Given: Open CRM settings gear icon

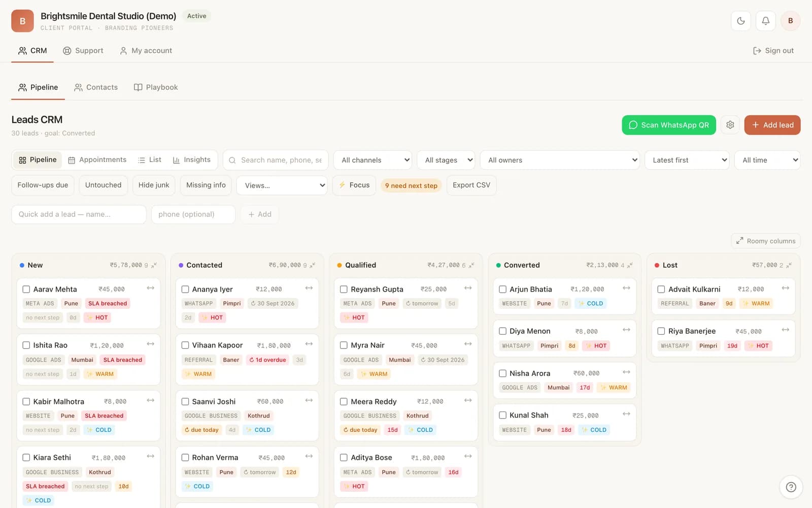Looking at the screenshot, I should coord(730,125).
